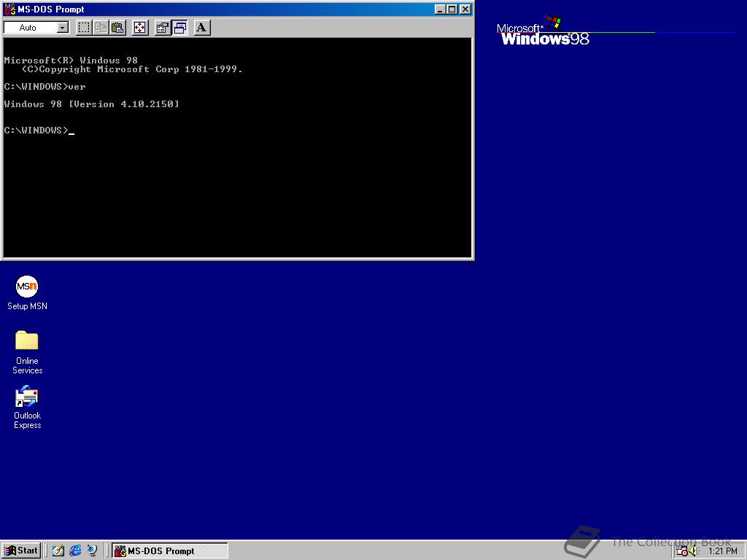This screenshot has width=747, height=560.
Task: Select the Online Services folder icon
Action: coord(27,352)
